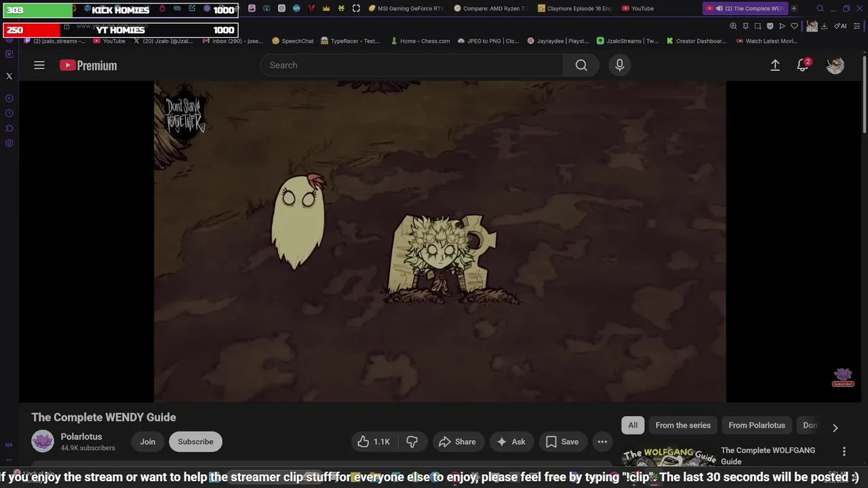Open the YouTube guide hamburger menu
This screenshot has width=868, height=488.
(39, 65)
